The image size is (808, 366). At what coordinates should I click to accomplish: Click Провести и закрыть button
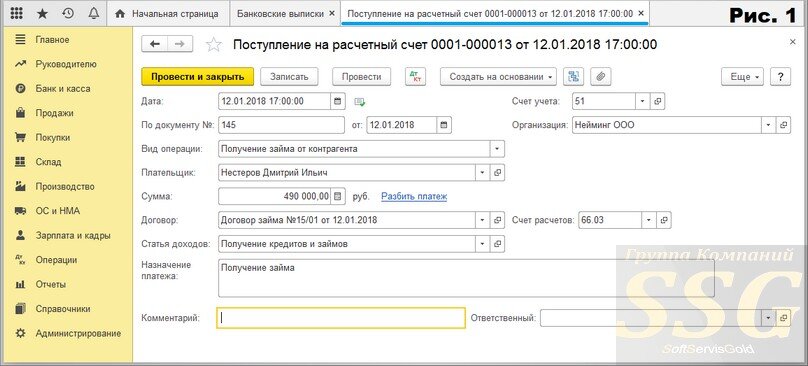(x=197, y=77)
